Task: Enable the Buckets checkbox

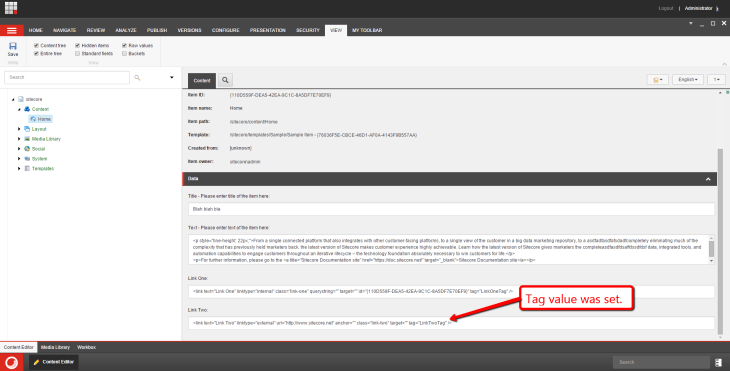Action: pos(124,54)
